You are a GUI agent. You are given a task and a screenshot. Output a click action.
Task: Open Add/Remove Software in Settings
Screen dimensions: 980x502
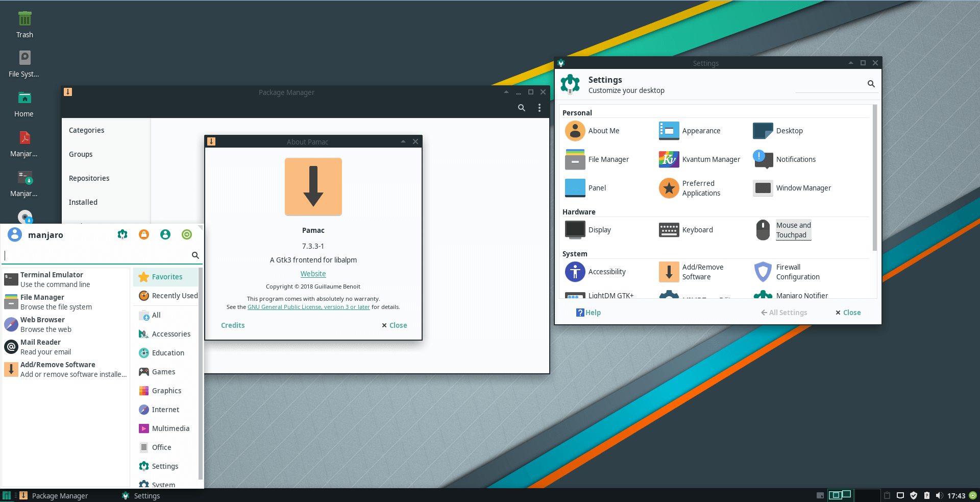point(691,272)
